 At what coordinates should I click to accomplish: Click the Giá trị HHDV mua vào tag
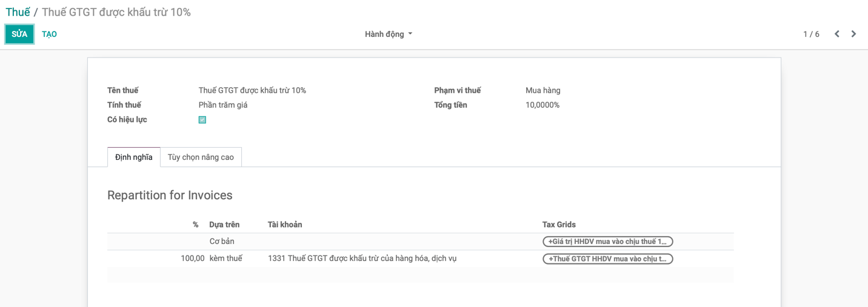607,242
